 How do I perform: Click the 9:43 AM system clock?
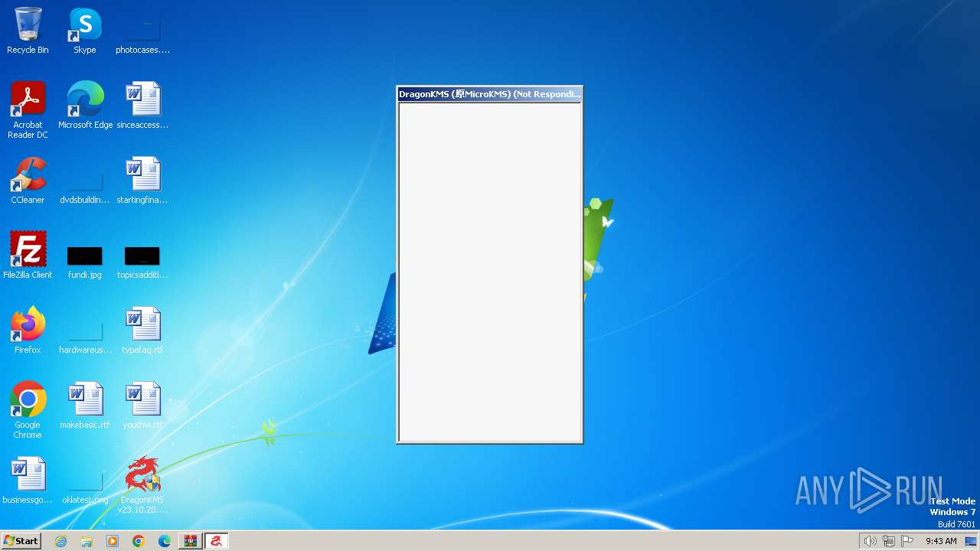pyautogui.click(x=941, y=541)
